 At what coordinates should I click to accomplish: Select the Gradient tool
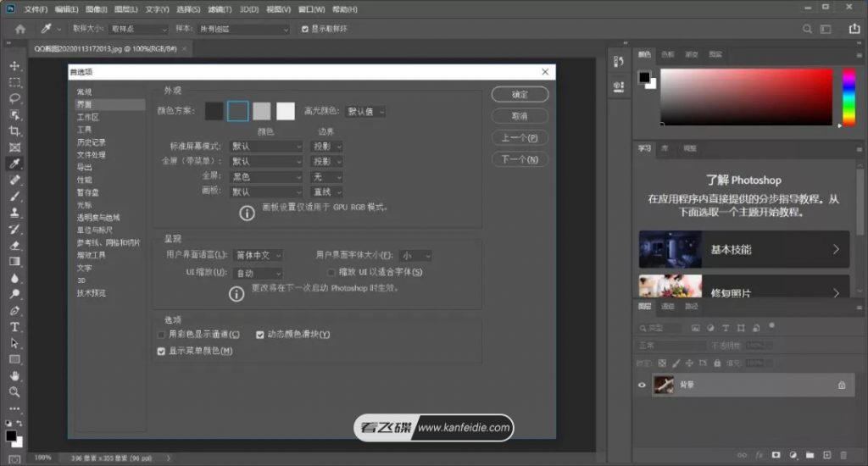pyautogui.click(x=15, y=261)
